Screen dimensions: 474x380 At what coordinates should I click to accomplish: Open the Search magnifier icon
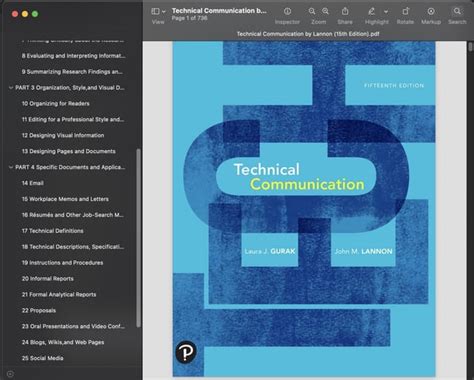(457, 11)
